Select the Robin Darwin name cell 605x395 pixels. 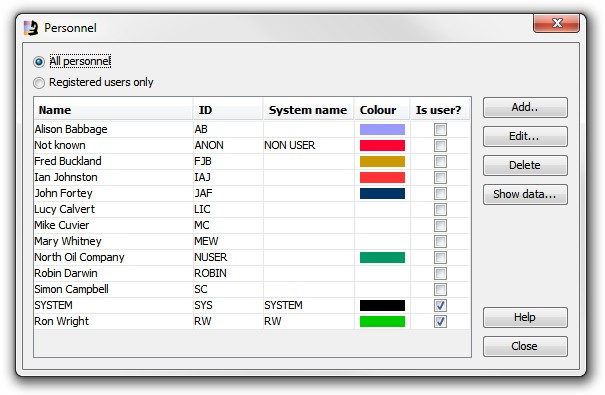click(113, 273)
